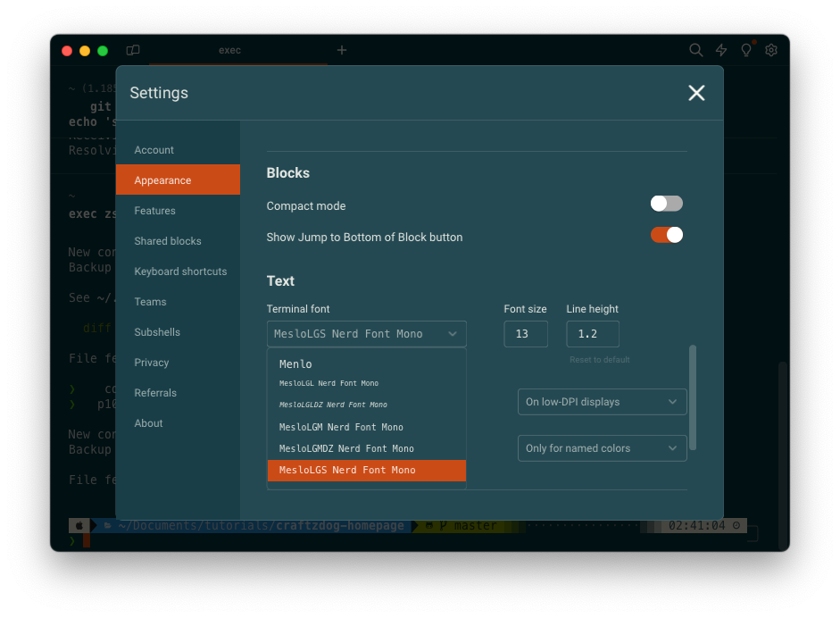Click the 02:41:04 time in prompt

[697, 526]
